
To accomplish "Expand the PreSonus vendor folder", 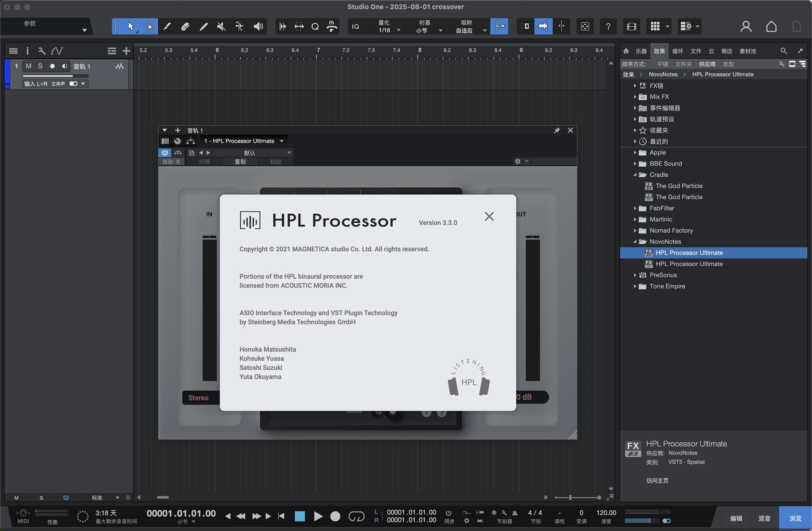I will (635, 275).
